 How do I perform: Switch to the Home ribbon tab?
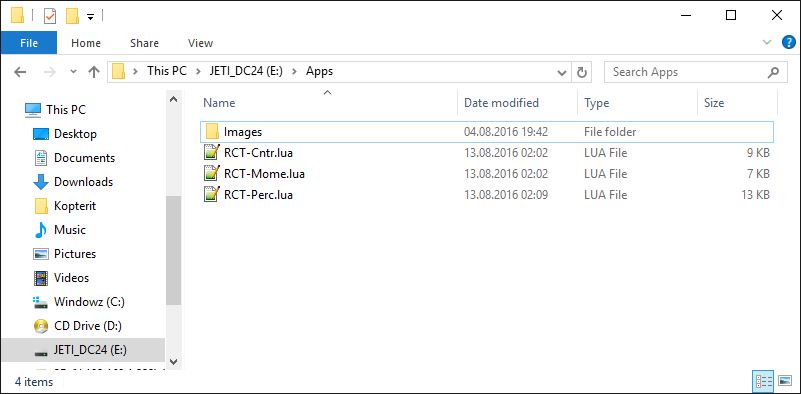86,43
